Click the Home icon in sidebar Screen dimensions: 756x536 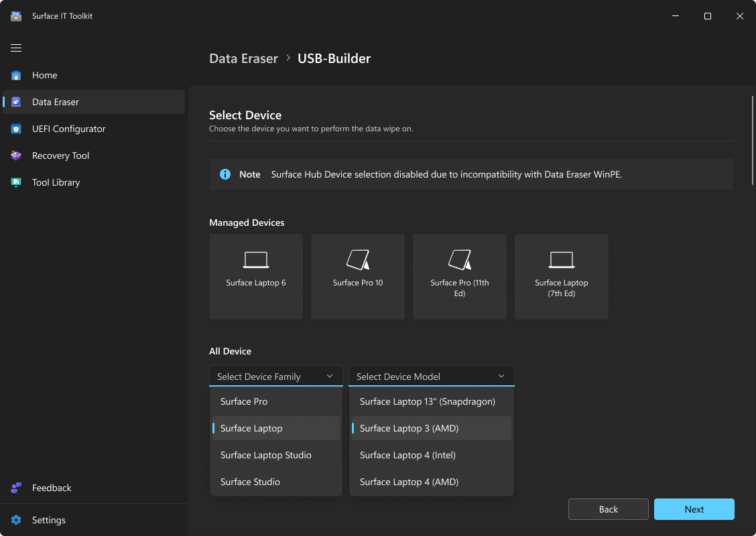16,75
